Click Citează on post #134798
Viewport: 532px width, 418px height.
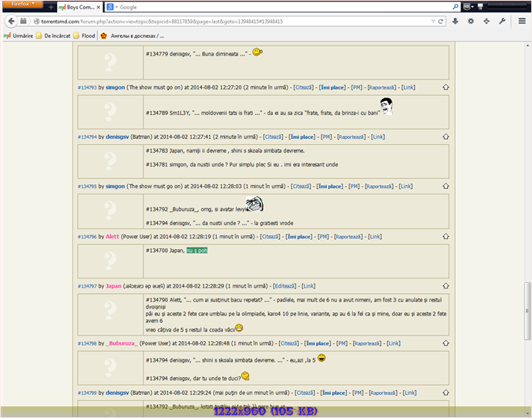[x=288, y=344]
